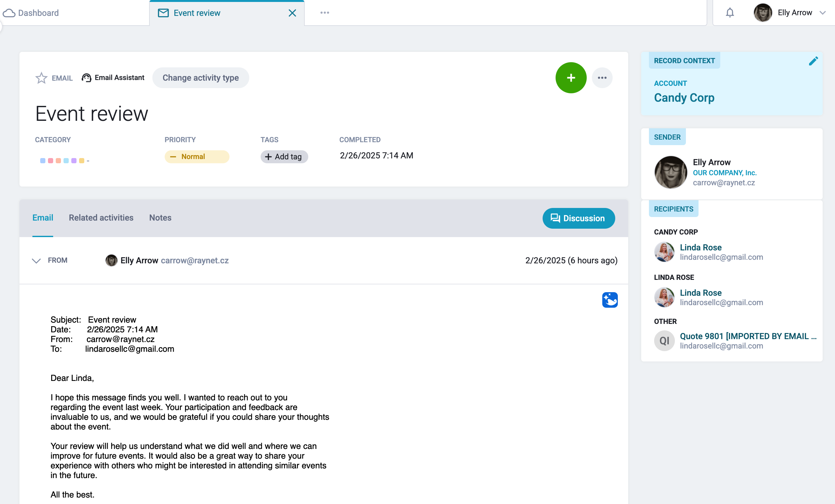Open the notifications bell
Screen dimensions: 835x504
click(730, 13)
